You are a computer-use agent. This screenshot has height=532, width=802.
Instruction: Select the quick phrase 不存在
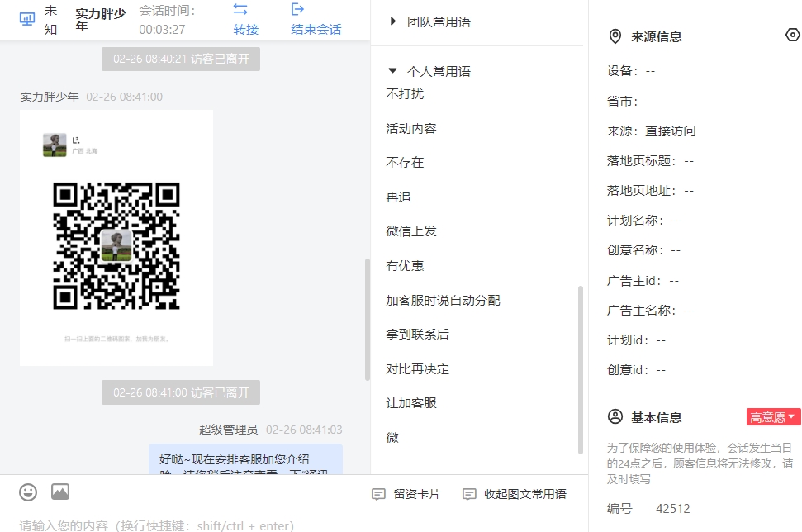tap(405, 162)
